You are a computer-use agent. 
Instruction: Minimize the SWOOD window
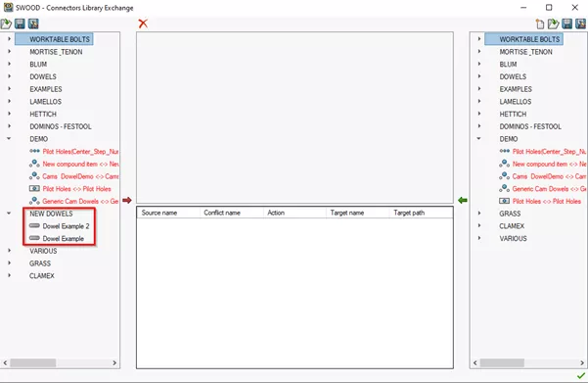[523, 7]
